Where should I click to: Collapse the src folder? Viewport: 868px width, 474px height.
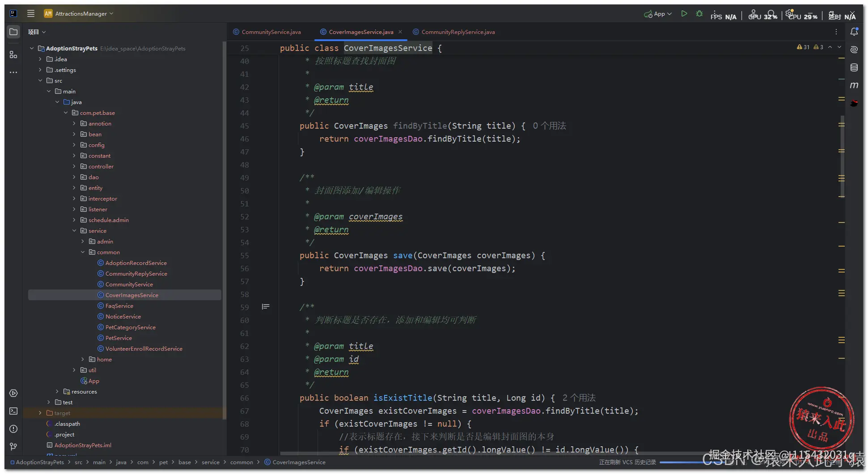click(40, 80)
